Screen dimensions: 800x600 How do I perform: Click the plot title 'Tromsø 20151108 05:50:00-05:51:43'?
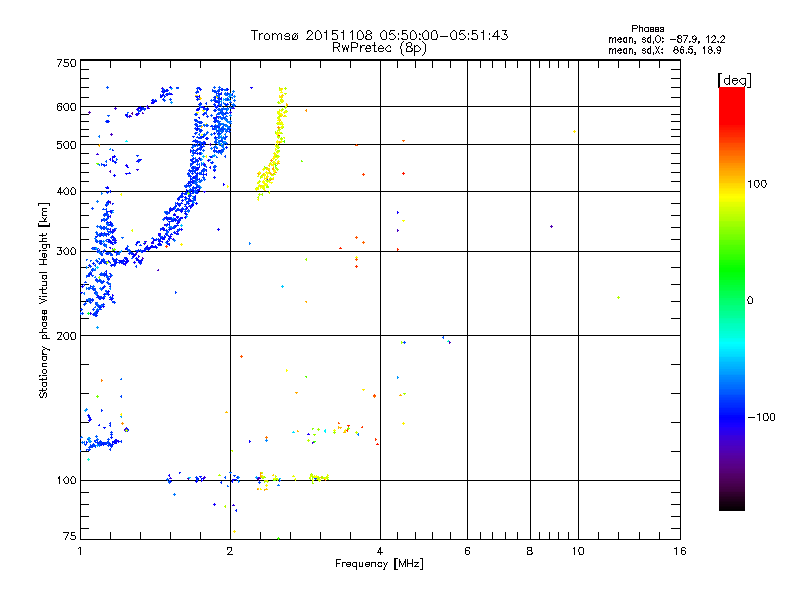[379, 35]
